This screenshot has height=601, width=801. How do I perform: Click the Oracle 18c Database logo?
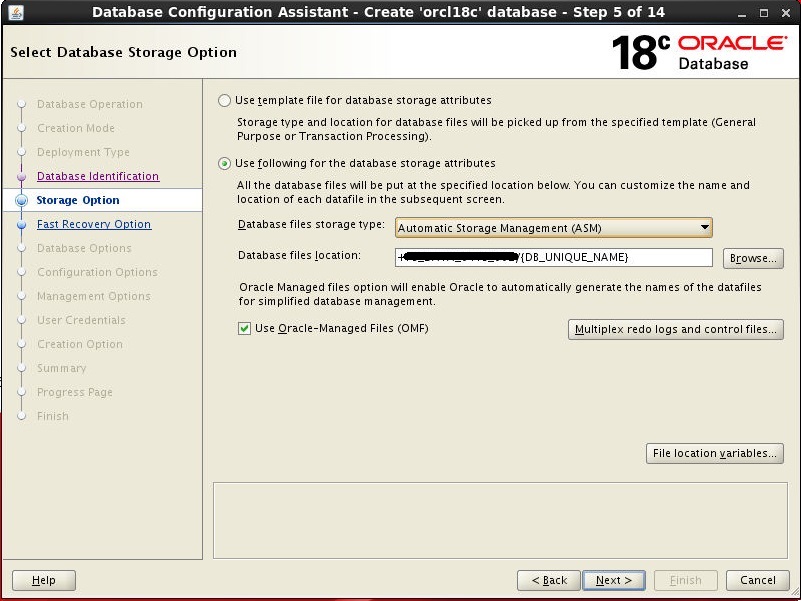699,53
